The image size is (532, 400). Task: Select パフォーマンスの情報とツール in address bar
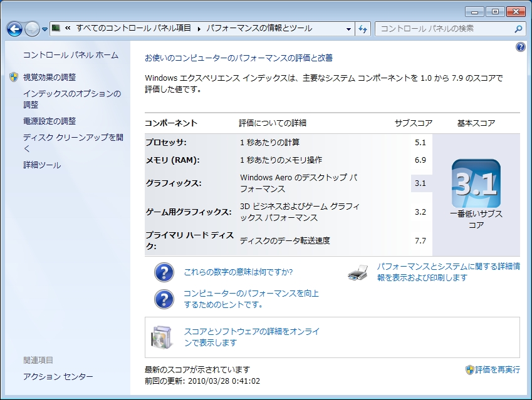[x=259, y=29]
